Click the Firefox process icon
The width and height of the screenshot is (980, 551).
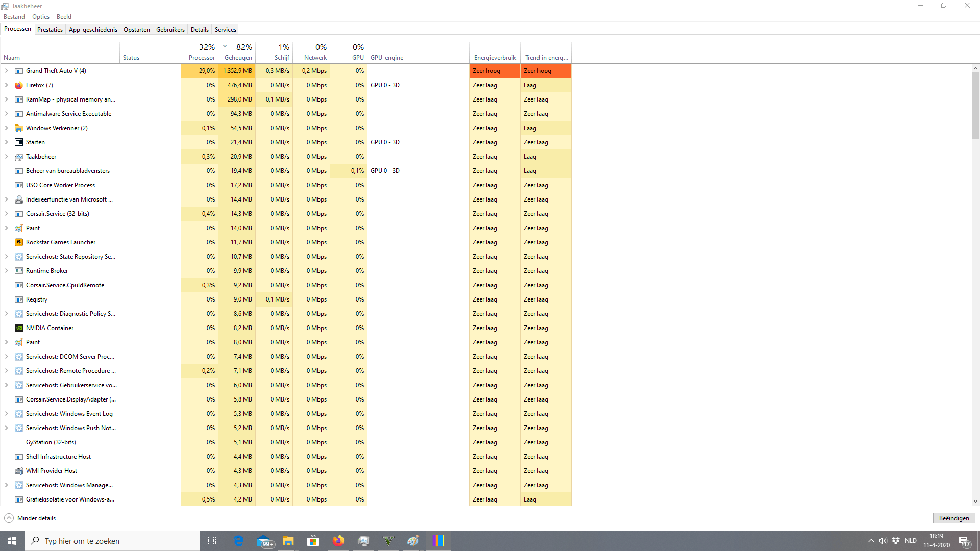pos(19,85)
